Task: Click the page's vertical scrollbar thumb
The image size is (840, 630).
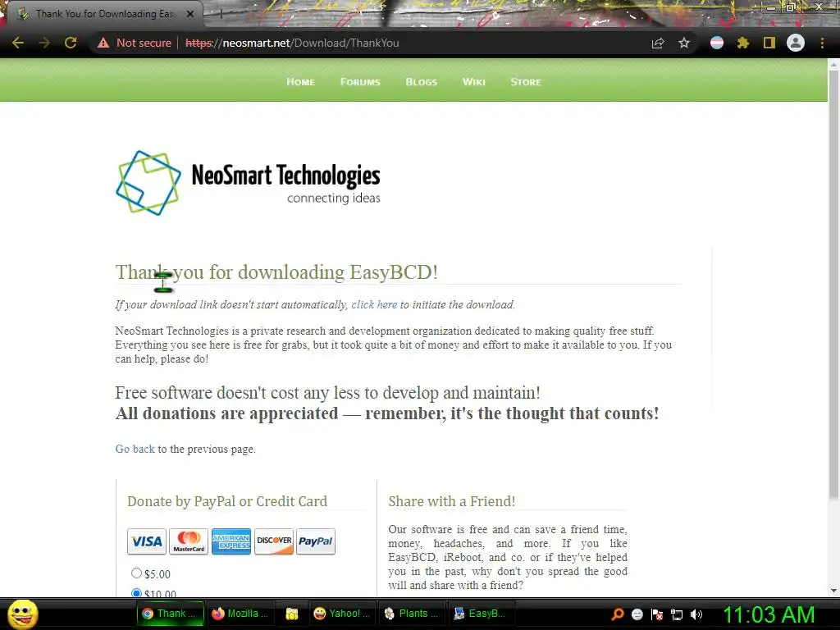Action: 833,285
